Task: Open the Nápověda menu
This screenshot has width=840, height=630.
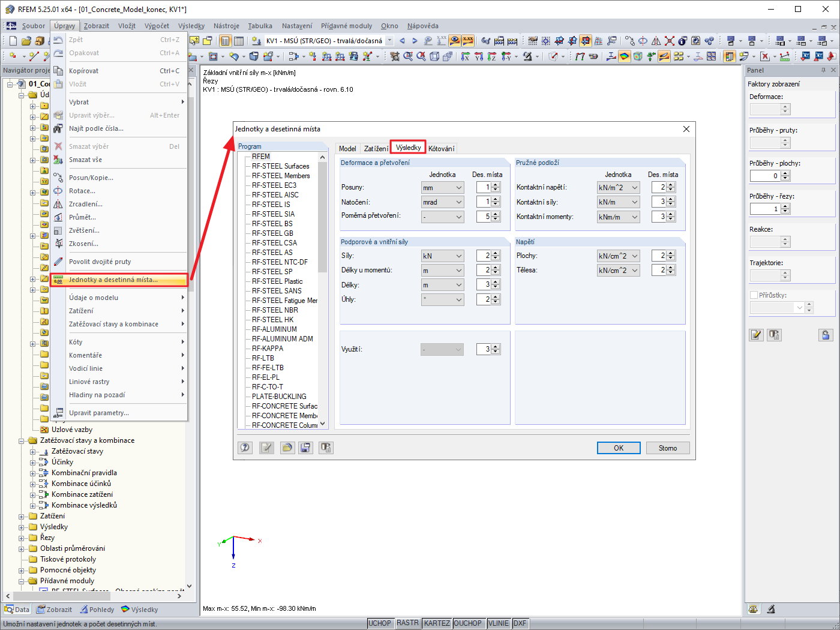Action: tap(423, 26)
